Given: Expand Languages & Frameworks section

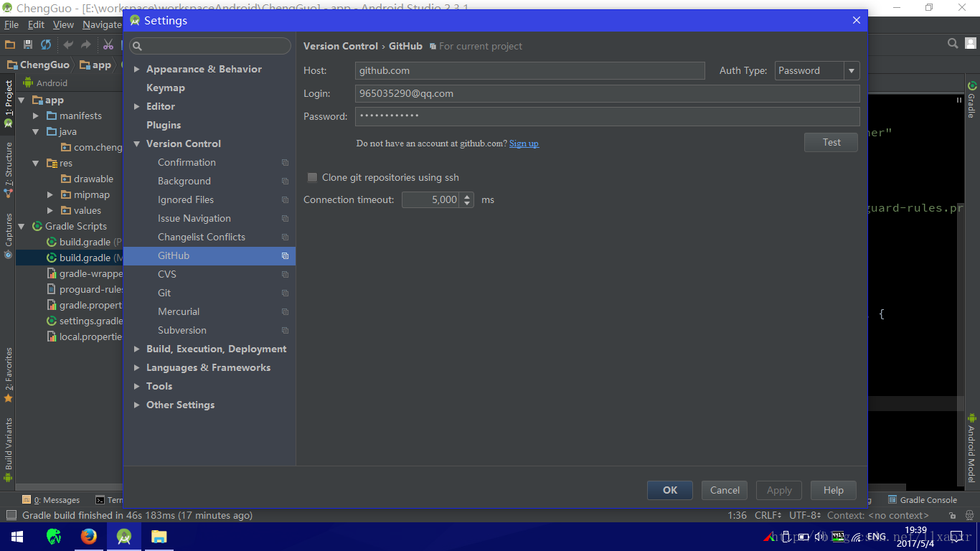Looking at the screenshot, I should (137, 368).
